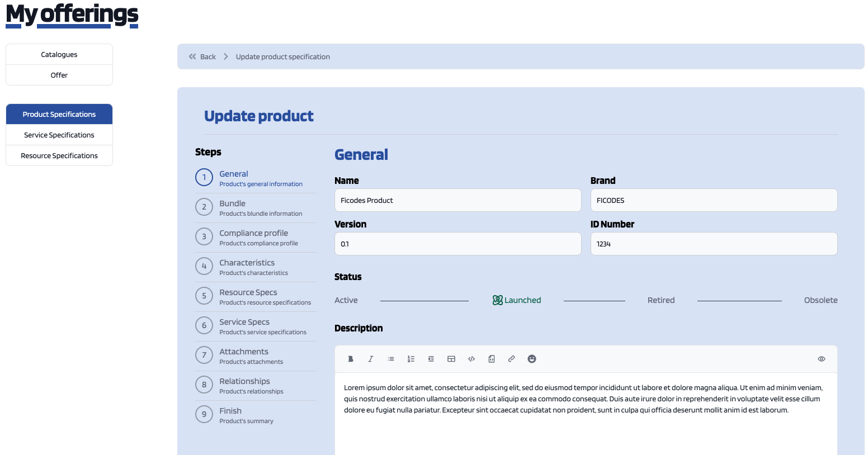
Task: Click the Launched status icon
Action: tap(497, 300)
